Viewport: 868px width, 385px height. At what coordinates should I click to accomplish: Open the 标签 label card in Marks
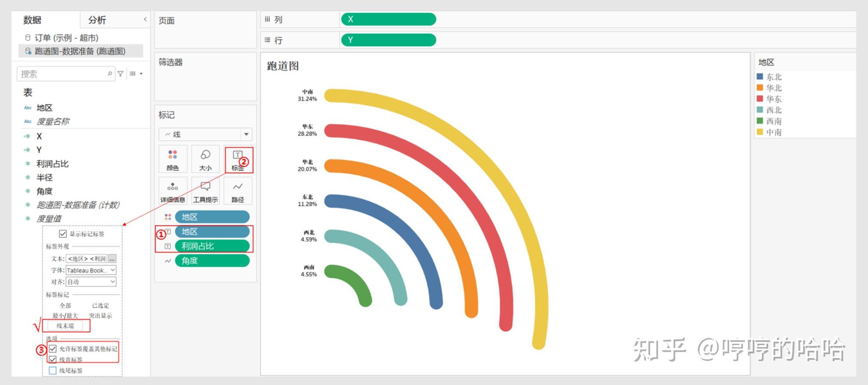(238, 159)
